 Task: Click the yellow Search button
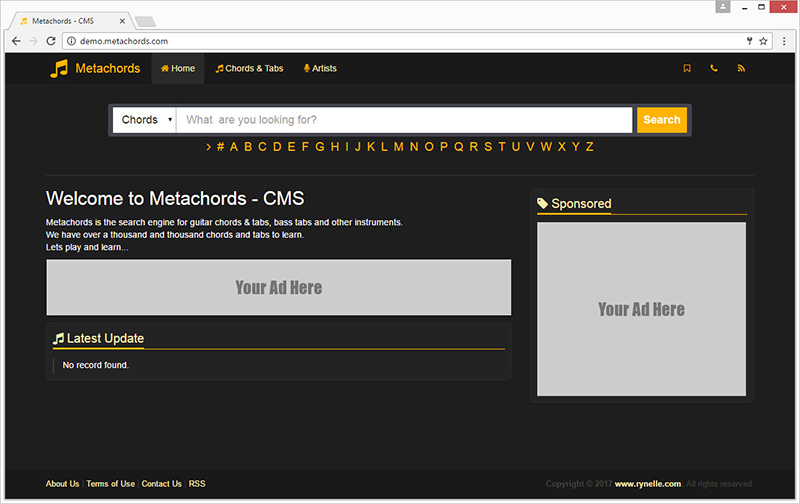pyautogui.click(x=662, y=120)
